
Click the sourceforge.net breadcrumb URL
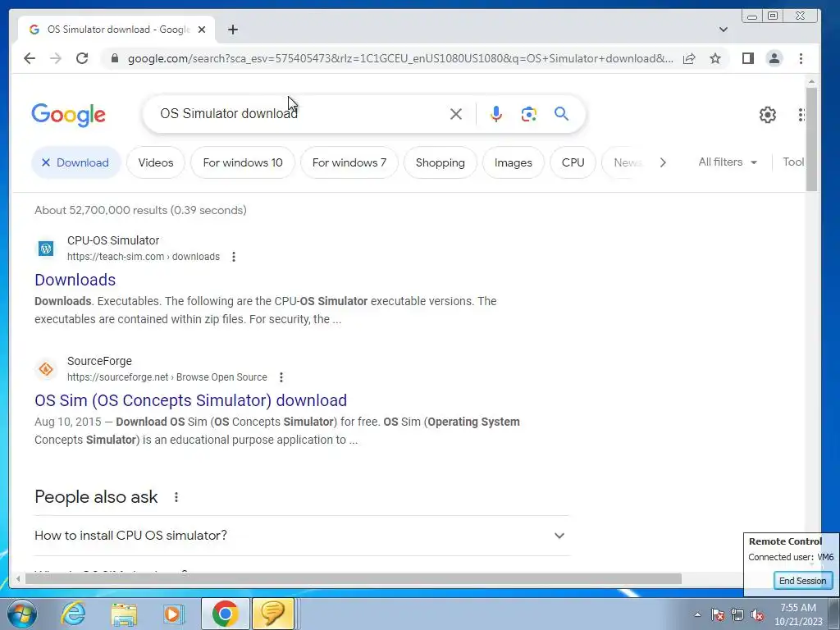point(167,377)
